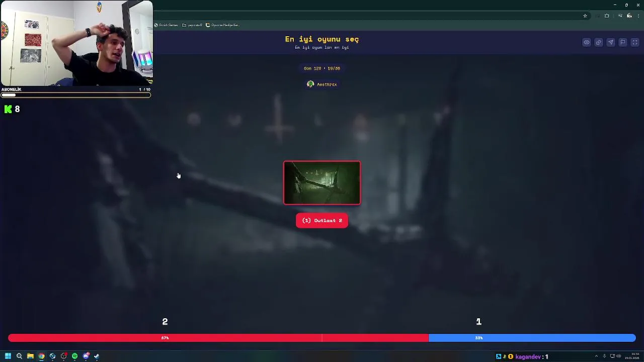
Task: Open the taskbar clock and date
Action: 632,356
